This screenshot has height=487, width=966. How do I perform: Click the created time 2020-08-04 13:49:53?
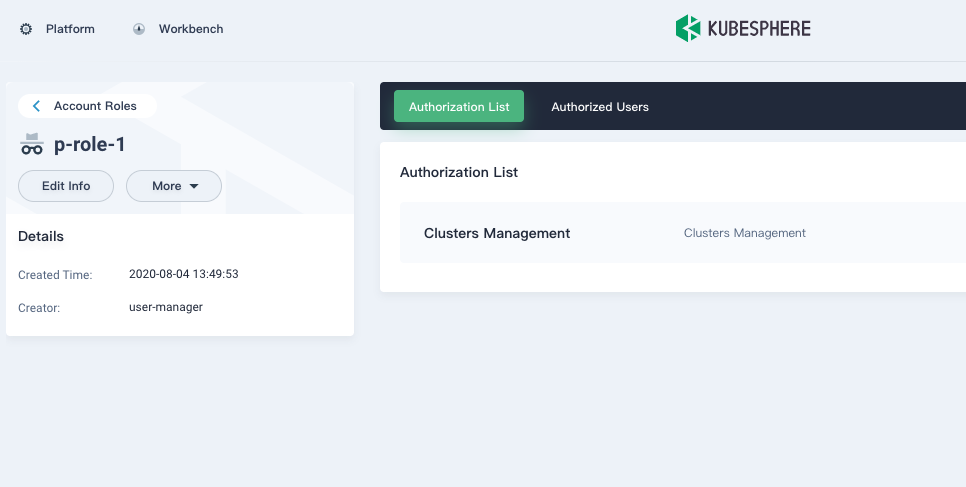[184, 274]
